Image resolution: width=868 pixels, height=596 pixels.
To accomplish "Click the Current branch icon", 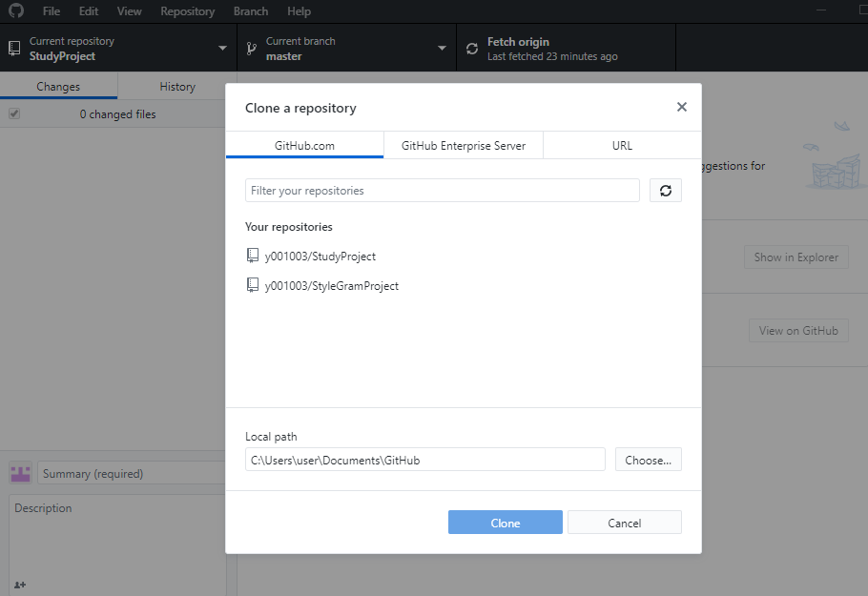I will (251, 48).
